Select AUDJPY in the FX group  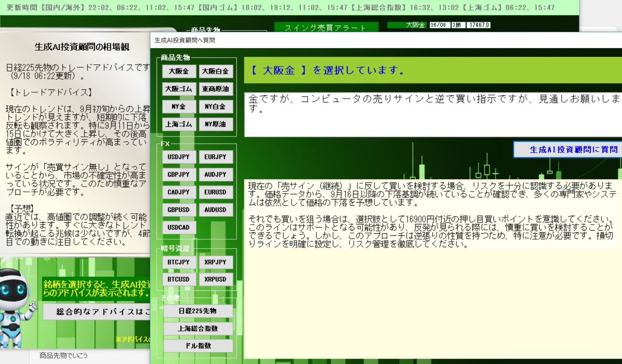click(x=215, y=175)
